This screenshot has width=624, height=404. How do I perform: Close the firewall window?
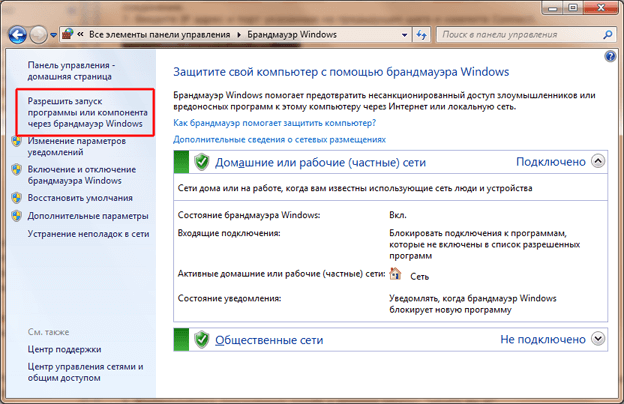[601, 8]
